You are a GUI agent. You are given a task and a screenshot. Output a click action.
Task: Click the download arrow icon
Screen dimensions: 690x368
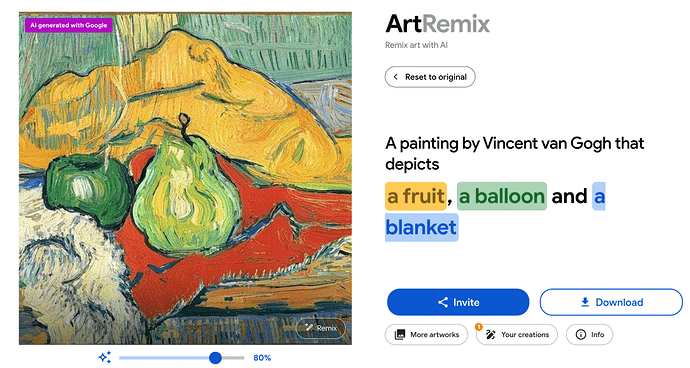(585, 302)
